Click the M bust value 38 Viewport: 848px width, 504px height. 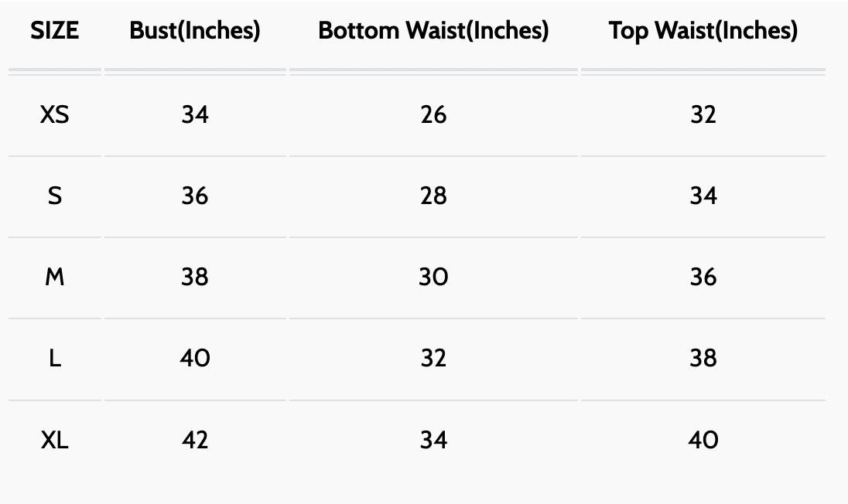[x=195, y=278]
